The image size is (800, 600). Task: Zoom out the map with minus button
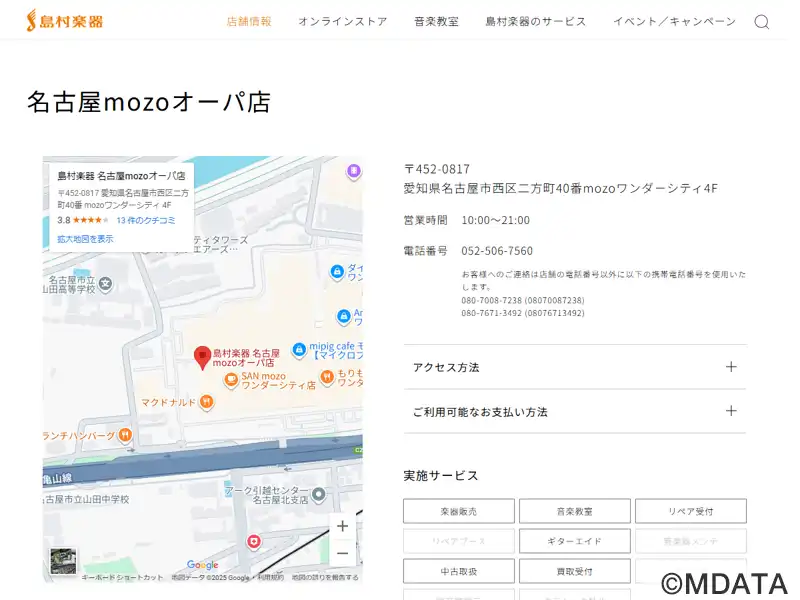tap(343, 553)
